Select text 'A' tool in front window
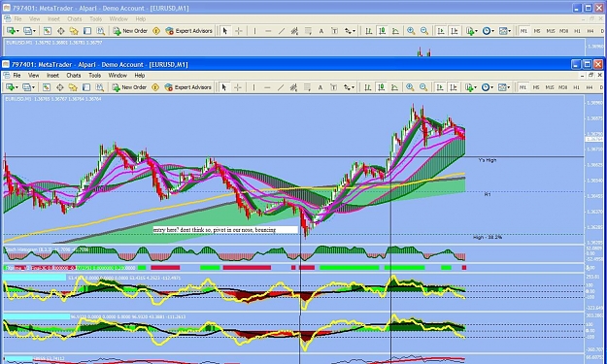This screenshot has width=607, height=364. coord(320,87)
